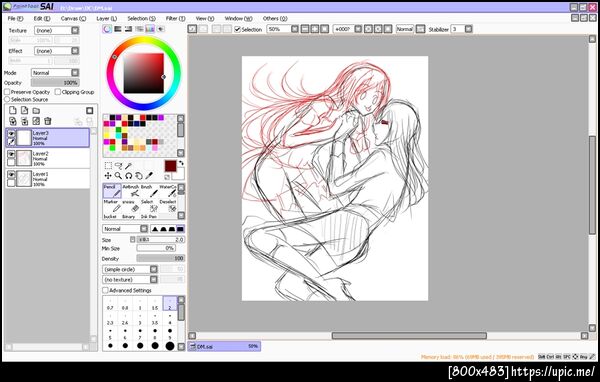The height and width of the screenshot is (382, 600).
Task: Select Layer1 in the layer list
Action: click(x=47, y=179)
